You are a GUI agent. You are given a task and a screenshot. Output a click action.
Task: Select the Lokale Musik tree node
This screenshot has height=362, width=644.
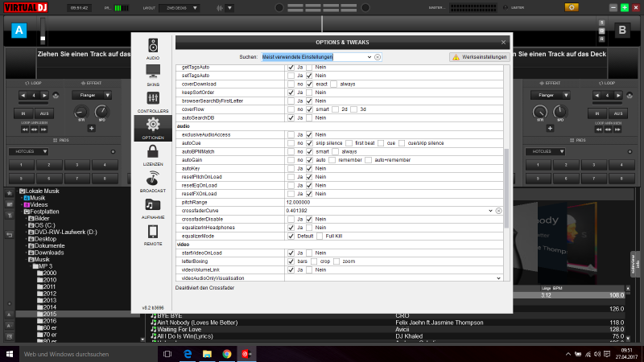(x=43, y=191)
